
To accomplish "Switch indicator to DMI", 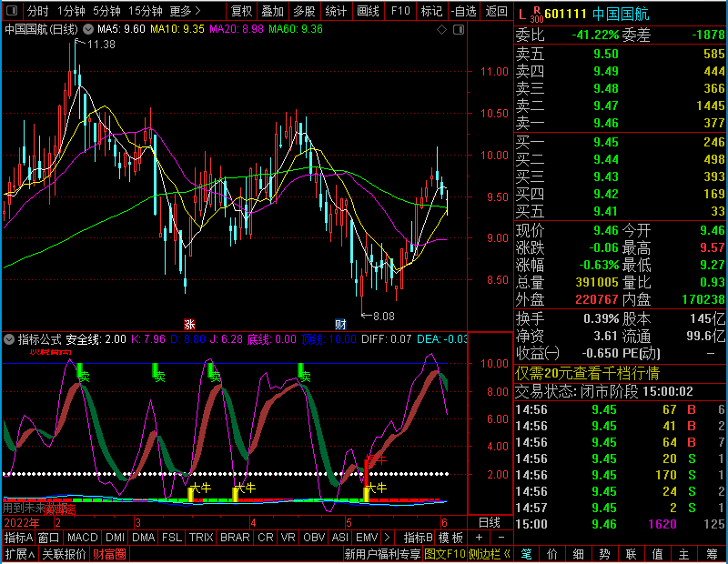I will 115,538.
